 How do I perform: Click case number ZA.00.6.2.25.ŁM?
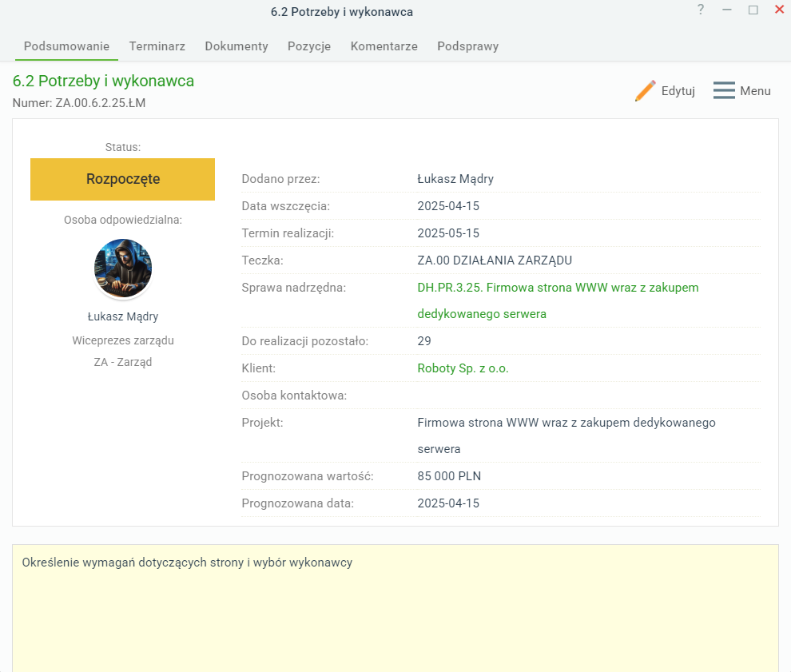tap(101, 103)
